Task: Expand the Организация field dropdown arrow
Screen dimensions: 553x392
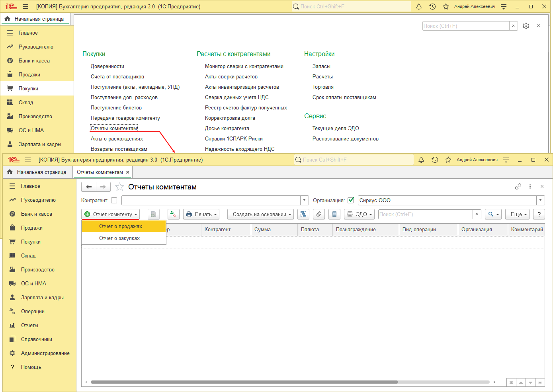Action: pyautogui.click(x=541, y=200)
